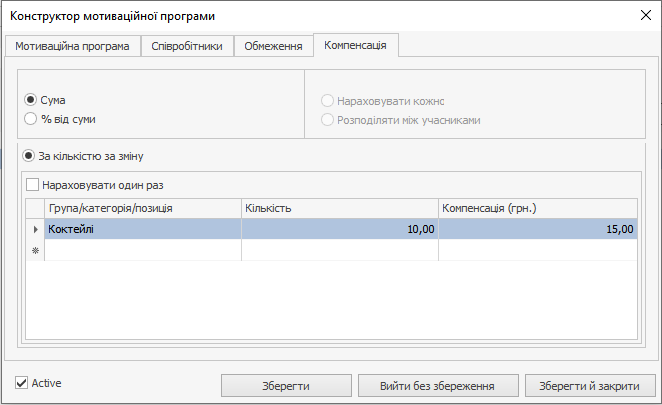
Task: Edit the quantity cell showing 10,00
Action: pos(339,229)
